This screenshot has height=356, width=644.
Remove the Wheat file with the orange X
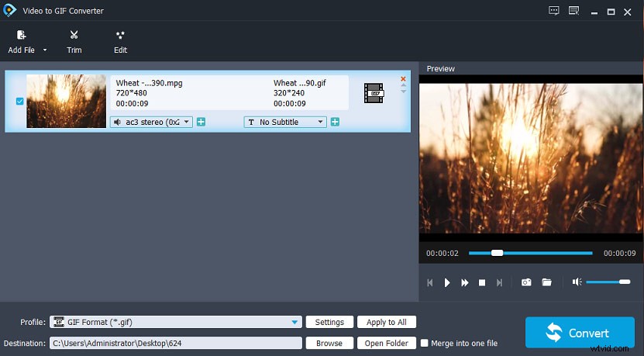pyautogui.click(x=403, y=78)
